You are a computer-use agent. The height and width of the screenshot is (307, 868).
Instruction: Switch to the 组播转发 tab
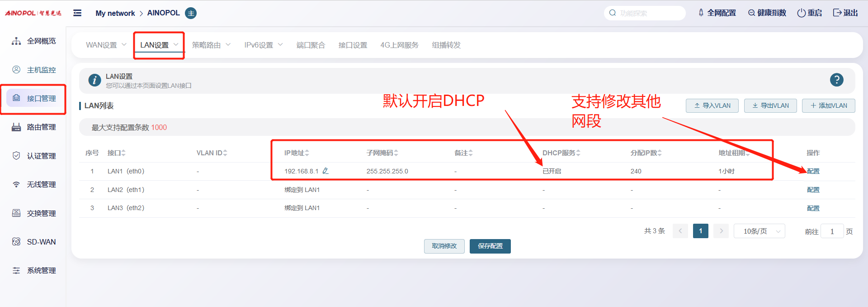pyautogui.click(x=446, y=45)
